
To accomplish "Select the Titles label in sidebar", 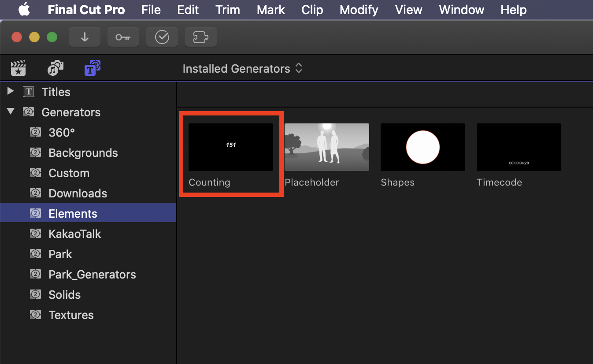I will pyautogui.click(x=56, y=92).
